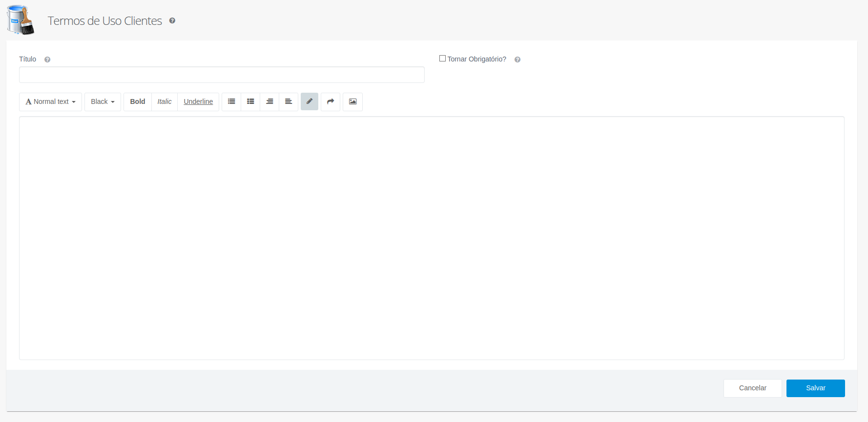Insert an ordered list
Screen dimensions: 868x422
[x=250, y=101]
